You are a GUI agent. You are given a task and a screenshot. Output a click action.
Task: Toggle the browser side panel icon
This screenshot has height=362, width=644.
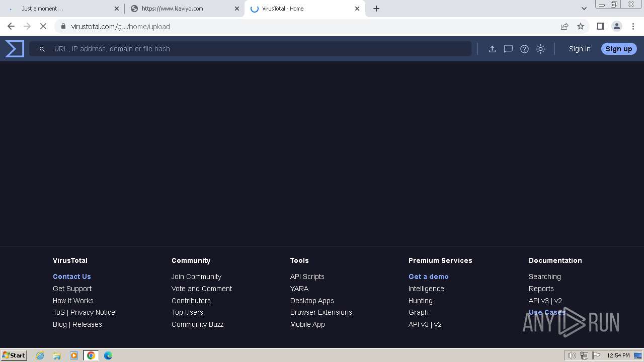tap(600, 26)
